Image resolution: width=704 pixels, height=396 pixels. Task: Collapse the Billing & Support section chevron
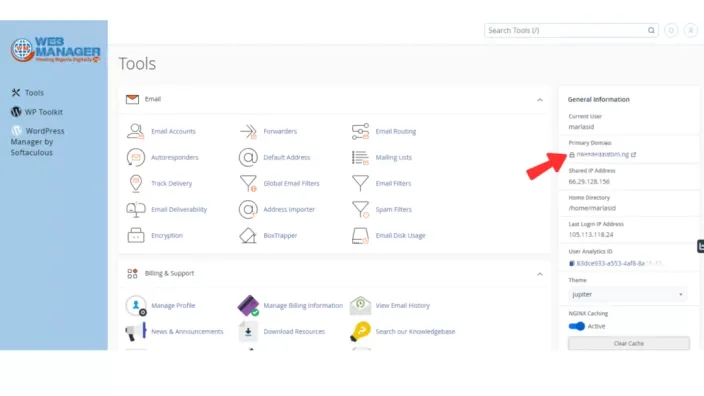click(x=540, y=274)
